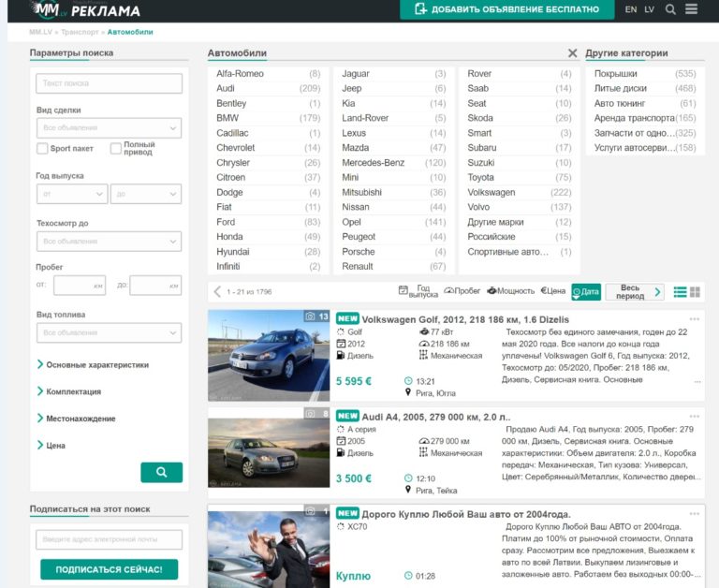Switch to list view layout
Viewport: 719px width, 588px height.
click(680, 292)
